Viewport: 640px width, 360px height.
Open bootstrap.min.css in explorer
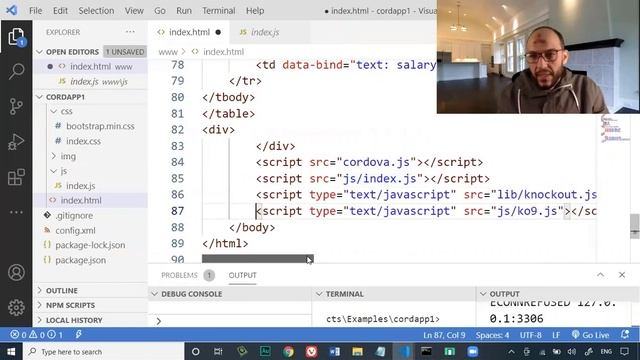pos(100,126)
